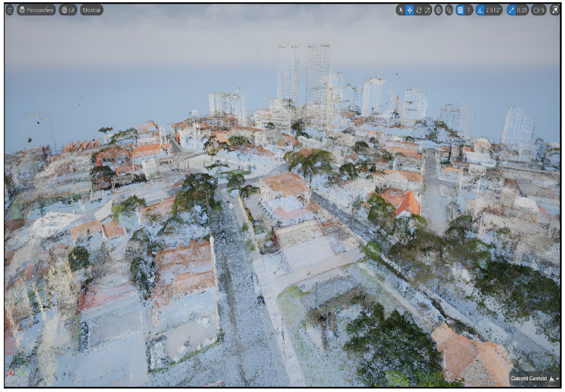Open the grid snap size value
The height and width of the screenshot is (392, 565).
pos(469,10)
